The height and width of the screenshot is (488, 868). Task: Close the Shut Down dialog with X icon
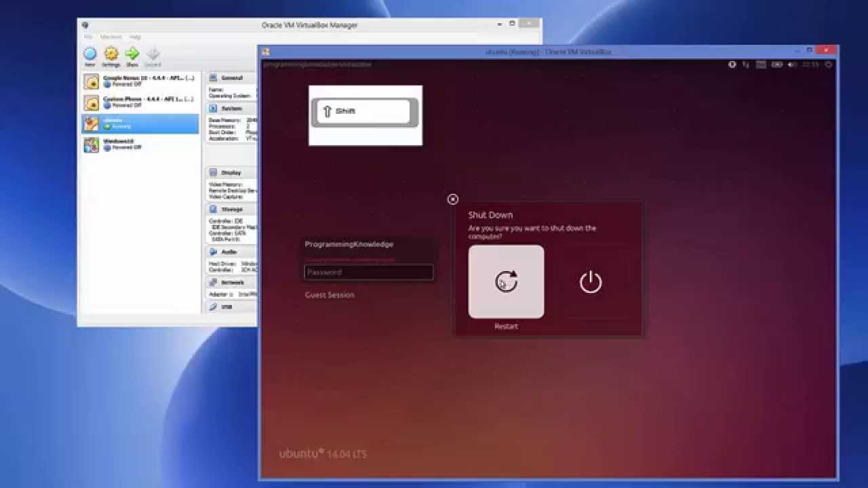(x=453, y=199)
